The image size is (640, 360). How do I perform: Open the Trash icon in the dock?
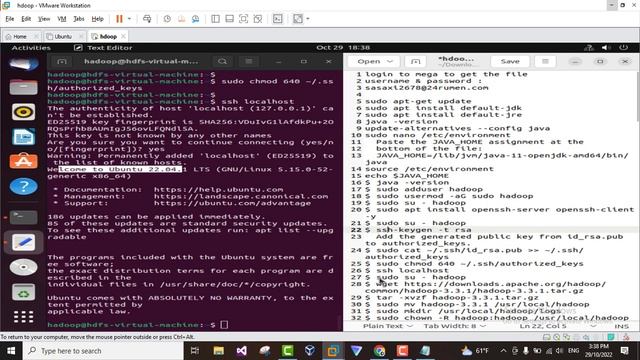[x=23, y=292]
